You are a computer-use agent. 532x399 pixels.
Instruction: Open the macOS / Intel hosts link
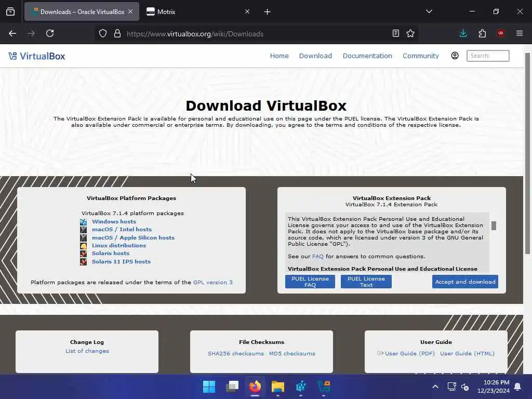[x=122, y=229]
